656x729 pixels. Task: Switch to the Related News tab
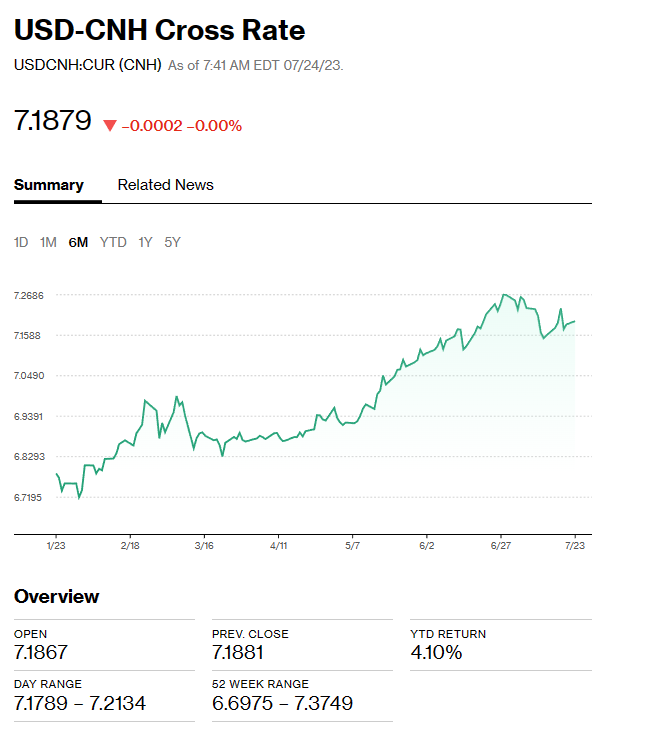point(165,185)
